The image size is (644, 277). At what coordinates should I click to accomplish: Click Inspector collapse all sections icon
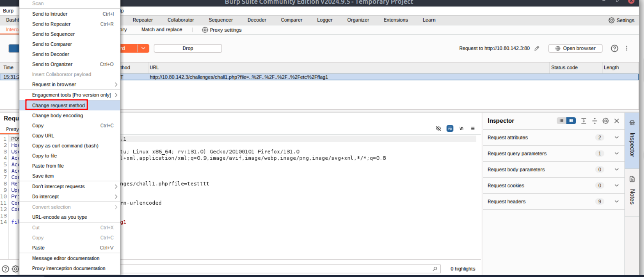tap(594, 121)
